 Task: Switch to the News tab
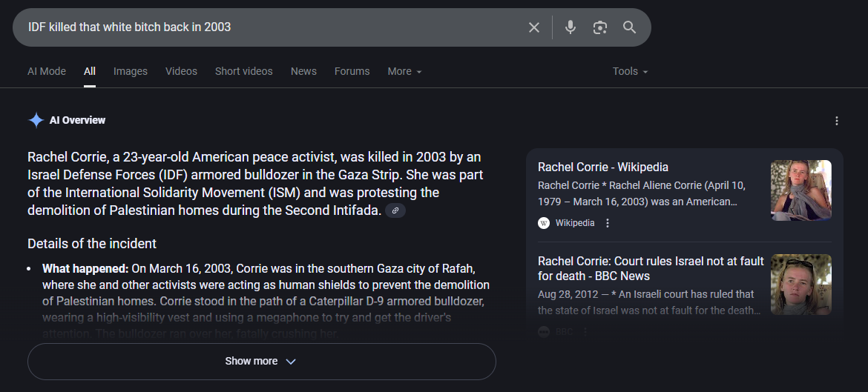(303, 71)
